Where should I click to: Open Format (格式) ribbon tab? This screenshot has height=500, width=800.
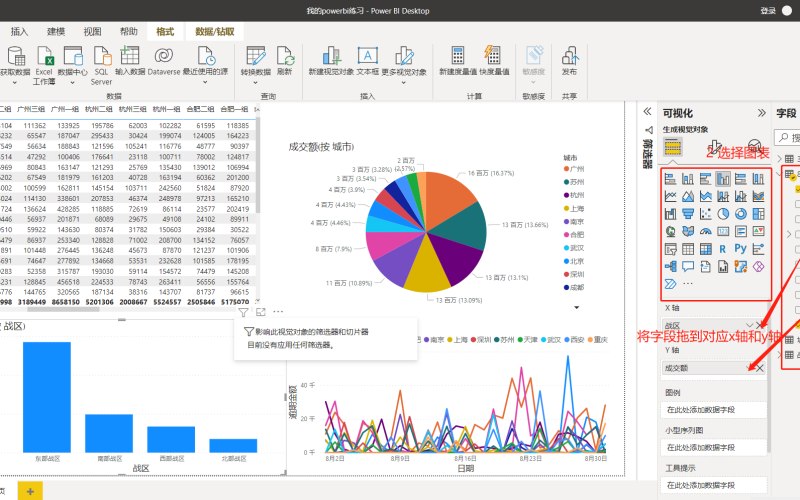pos(165,32)
